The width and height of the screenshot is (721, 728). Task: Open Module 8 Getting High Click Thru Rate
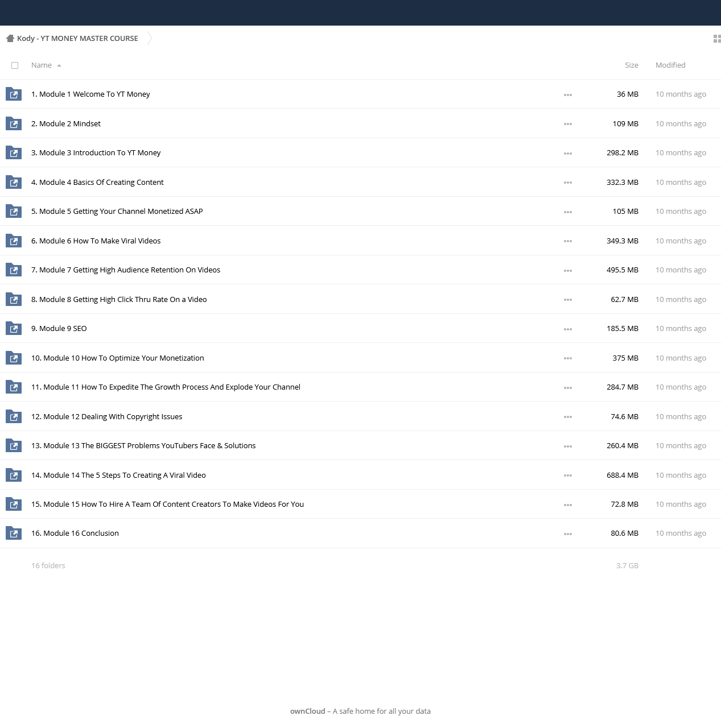[x=119, y=299]
